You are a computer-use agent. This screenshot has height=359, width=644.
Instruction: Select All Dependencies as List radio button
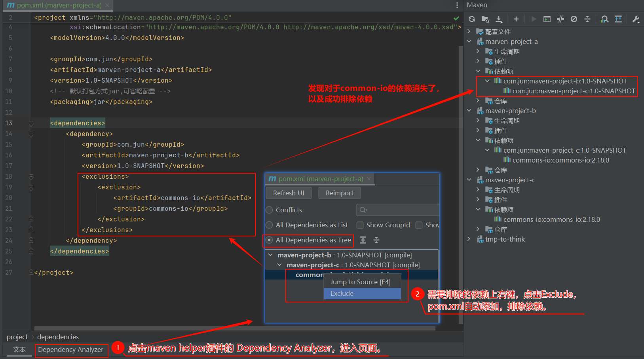(269, 225)
